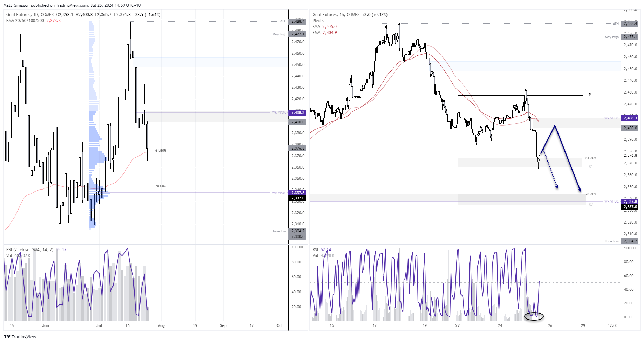Click the Sep label on the daily time axis

(x=223, y=325)
